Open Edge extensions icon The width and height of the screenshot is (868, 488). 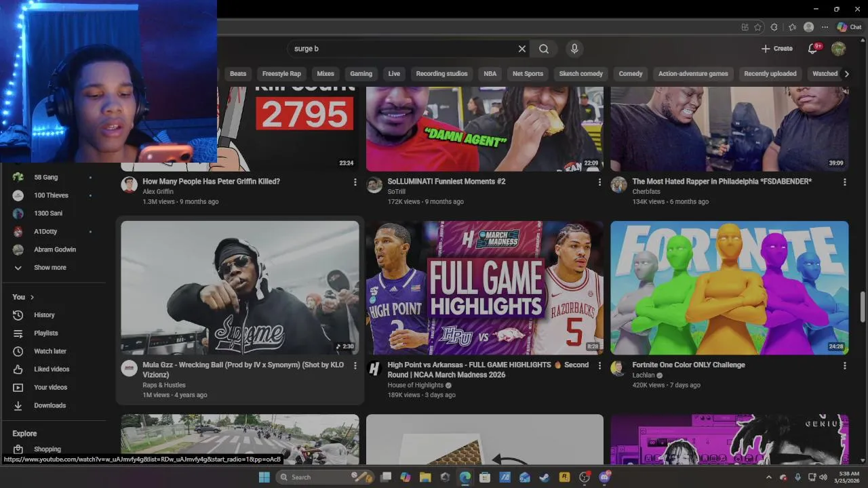[x=774, y=27]
